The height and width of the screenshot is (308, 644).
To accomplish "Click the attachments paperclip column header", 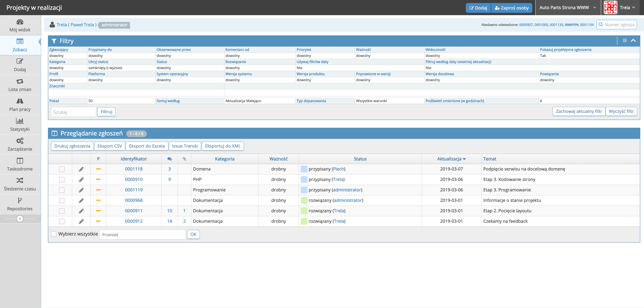I will click(184, 159).
